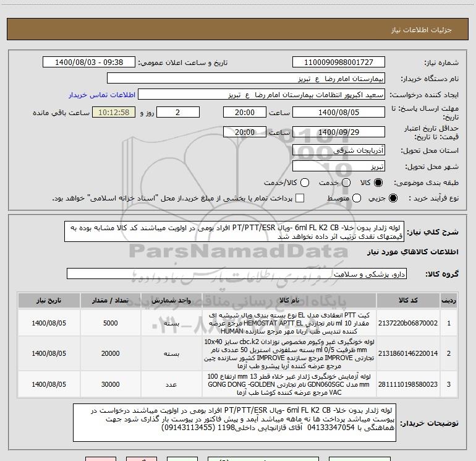Click the need number field 1100090988001727

click(339, 62)
